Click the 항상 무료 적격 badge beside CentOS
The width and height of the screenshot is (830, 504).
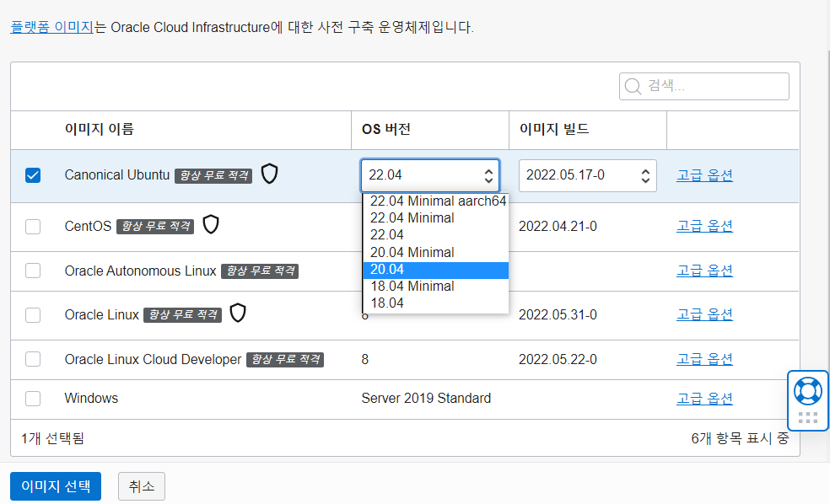[x=155, y=227]
